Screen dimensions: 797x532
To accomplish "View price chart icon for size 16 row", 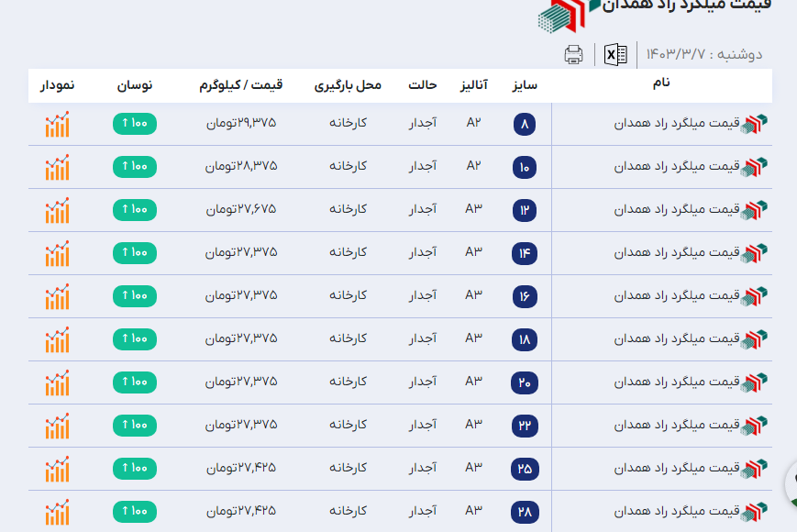I will pos(57,295).
